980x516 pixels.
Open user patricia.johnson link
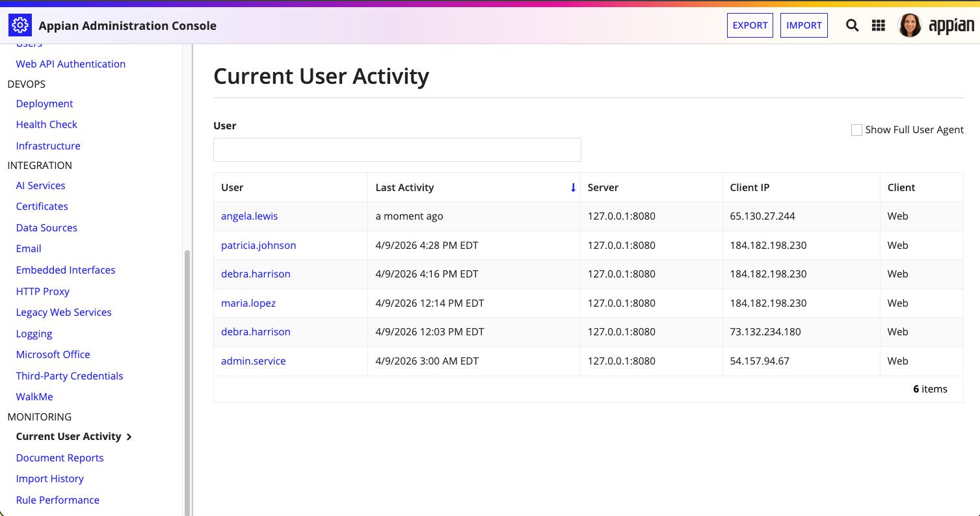click(259, 245)
